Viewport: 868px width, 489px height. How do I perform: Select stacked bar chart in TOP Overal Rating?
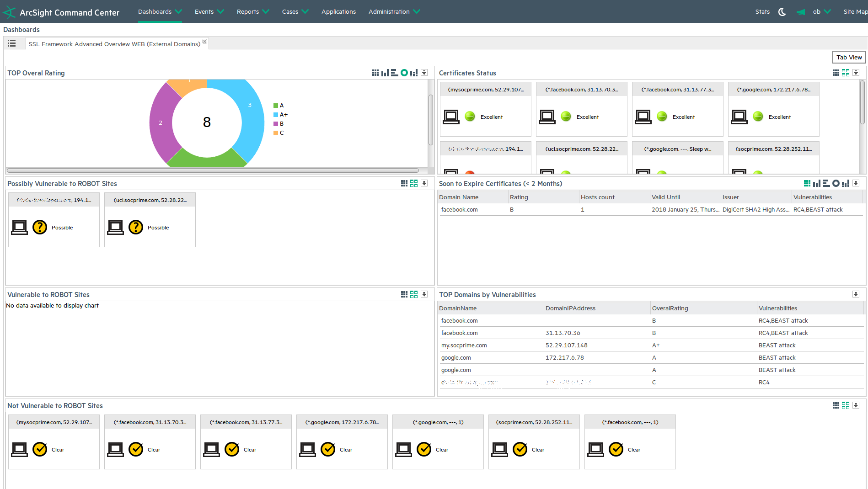(414, 73)
